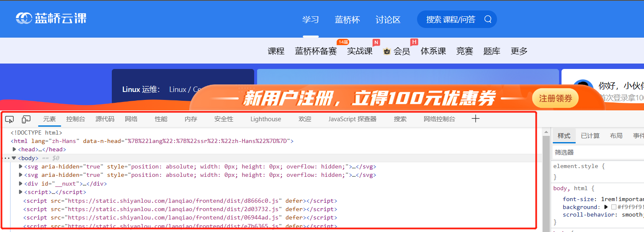644x232 pixels.
Task: Click the scrollbar up arrow
Action: point(546,132)
